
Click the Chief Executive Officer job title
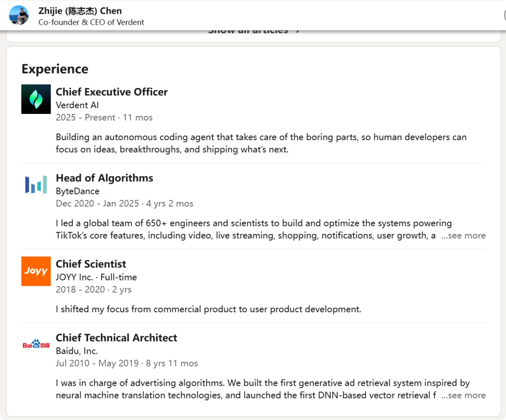pyautogui.click(x=112, y=92)
